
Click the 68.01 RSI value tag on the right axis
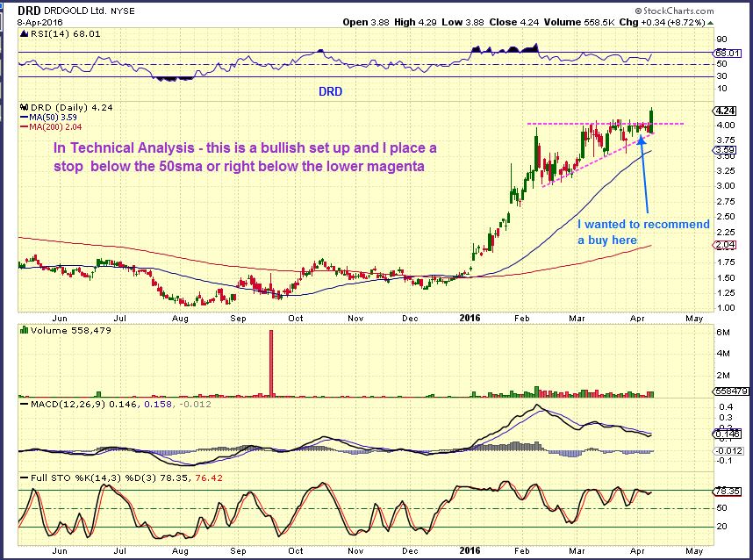tap(728, 53)
